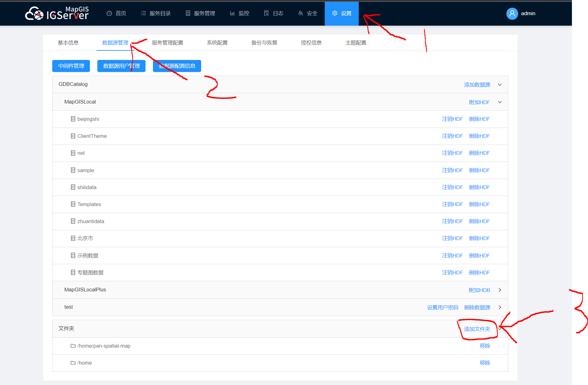Click the admin user avatar icon

click(512, 14)
